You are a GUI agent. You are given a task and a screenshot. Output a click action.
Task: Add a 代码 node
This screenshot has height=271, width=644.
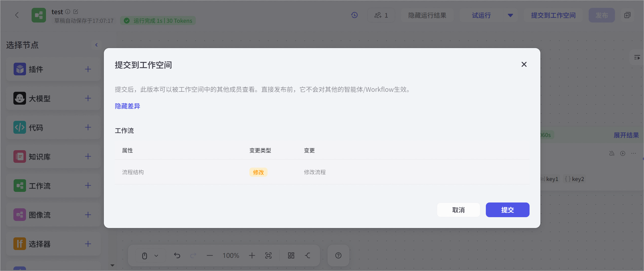click(x=88, y=127)
